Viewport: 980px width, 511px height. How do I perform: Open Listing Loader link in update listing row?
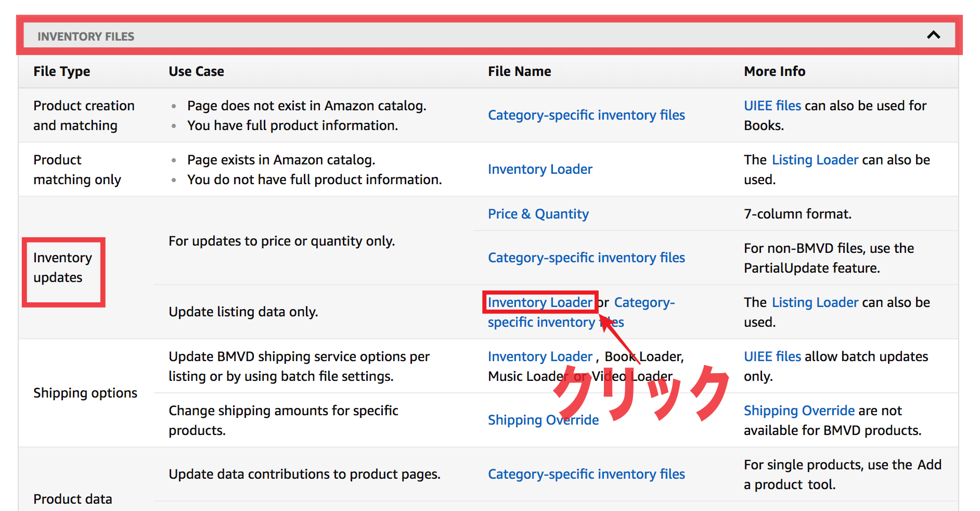point(815,302)
